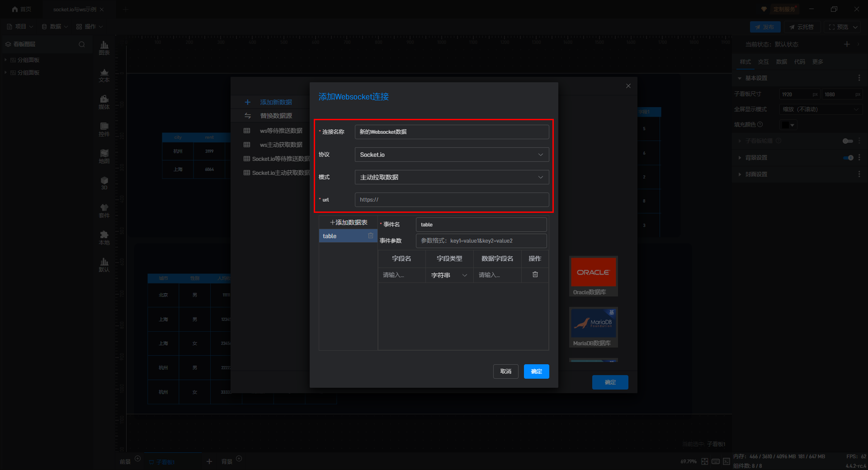Open the 协议 Socket.io dropdown
Screen dimensions: 868x470
pyautogui.click(x=452, y=155)
